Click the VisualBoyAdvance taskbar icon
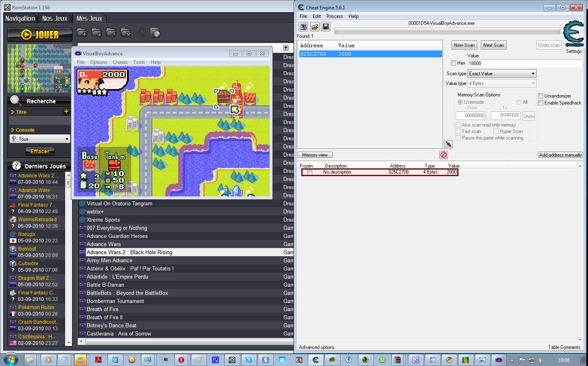Viewport: 588px width, 366px height. 499,360
